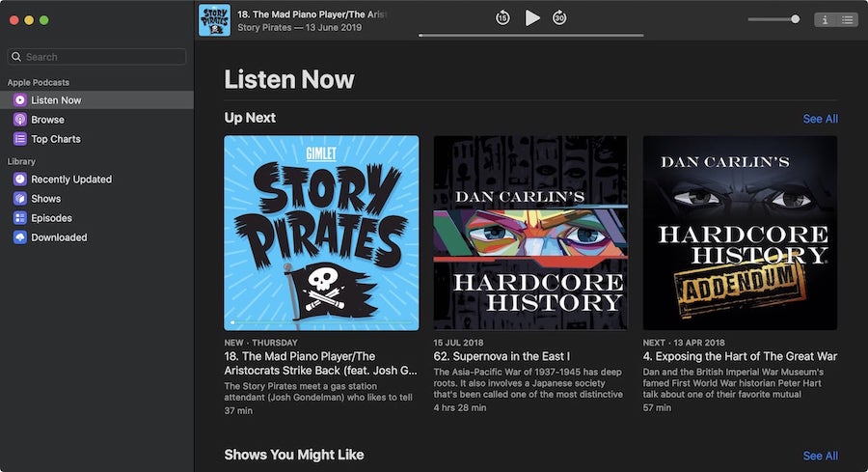Open the Shows library section
The width and height of the screenshot is (868, 472).
tap(96, 198)
